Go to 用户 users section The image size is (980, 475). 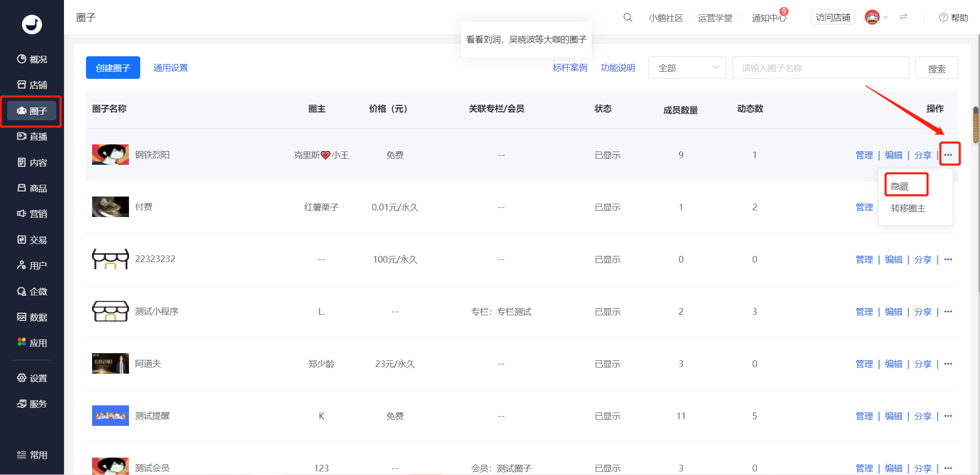(x=32, y=266)
